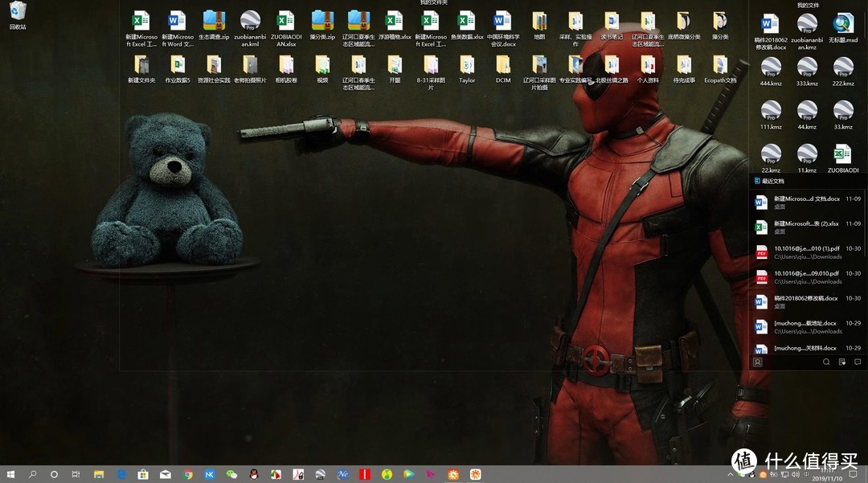This screenshot has width=868, height=483.
Task: Open the 藻分类.zip archive
Action: click(322, 26)
